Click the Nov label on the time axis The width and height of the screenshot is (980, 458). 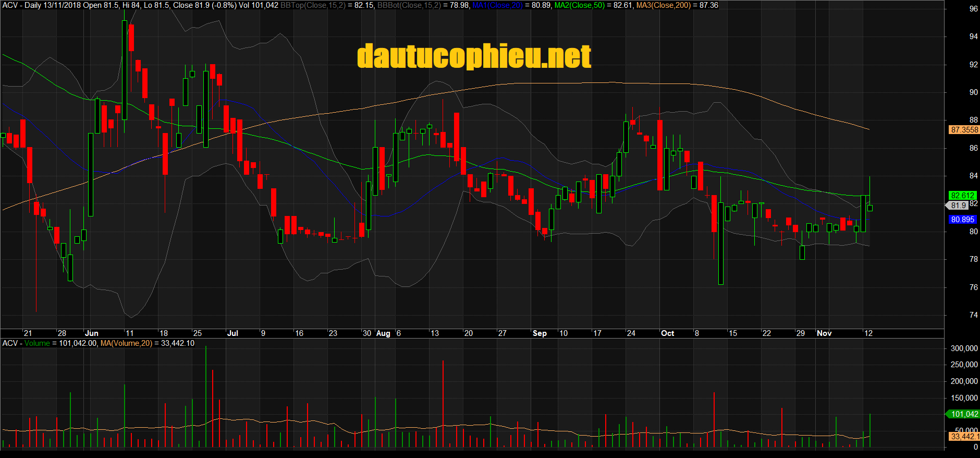(x=824, y=333)
